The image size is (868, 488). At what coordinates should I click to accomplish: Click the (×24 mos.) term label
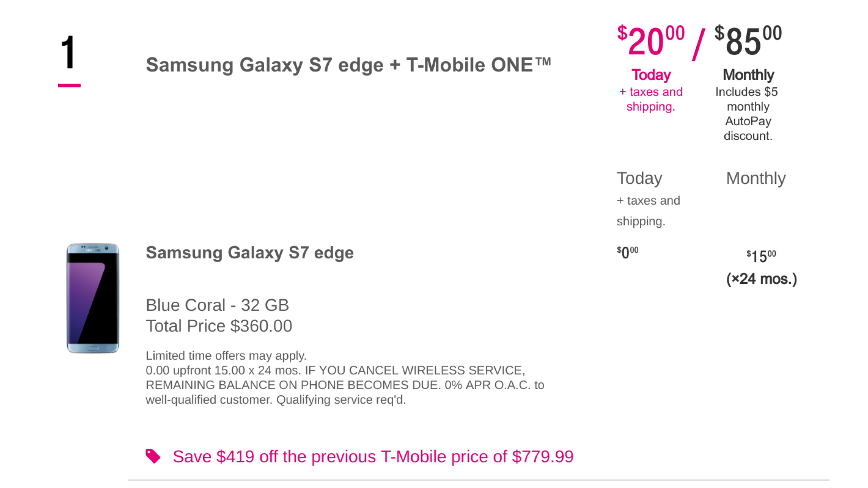click(761, 279)
